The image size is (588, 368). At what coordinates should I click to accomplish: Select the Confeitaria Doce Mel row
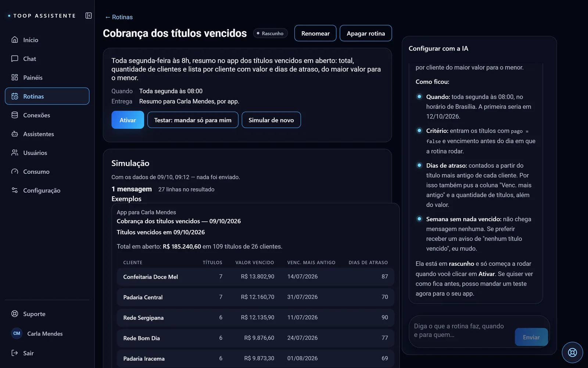255,277
